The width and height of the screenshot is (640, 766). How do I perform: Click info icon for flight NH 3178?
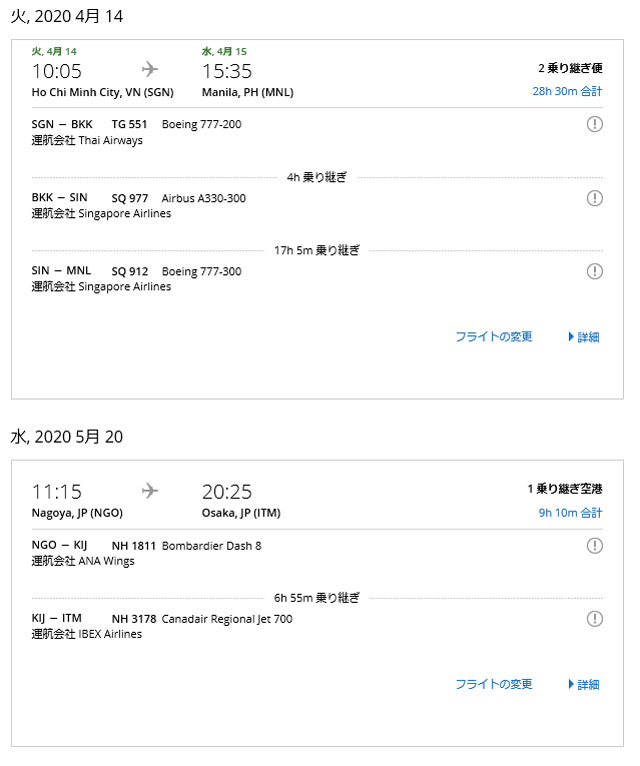595,619
